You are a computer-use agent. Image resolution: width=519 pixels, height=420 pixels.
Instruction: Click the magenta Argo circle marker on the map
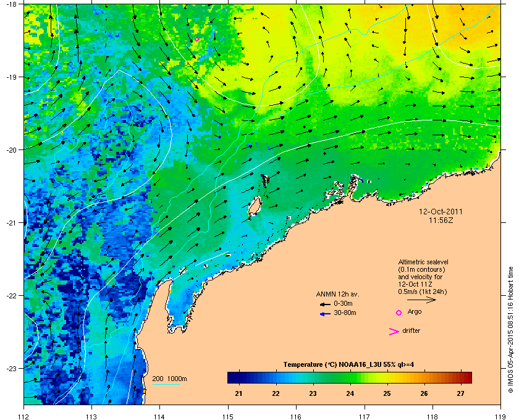tap(196, 39)
